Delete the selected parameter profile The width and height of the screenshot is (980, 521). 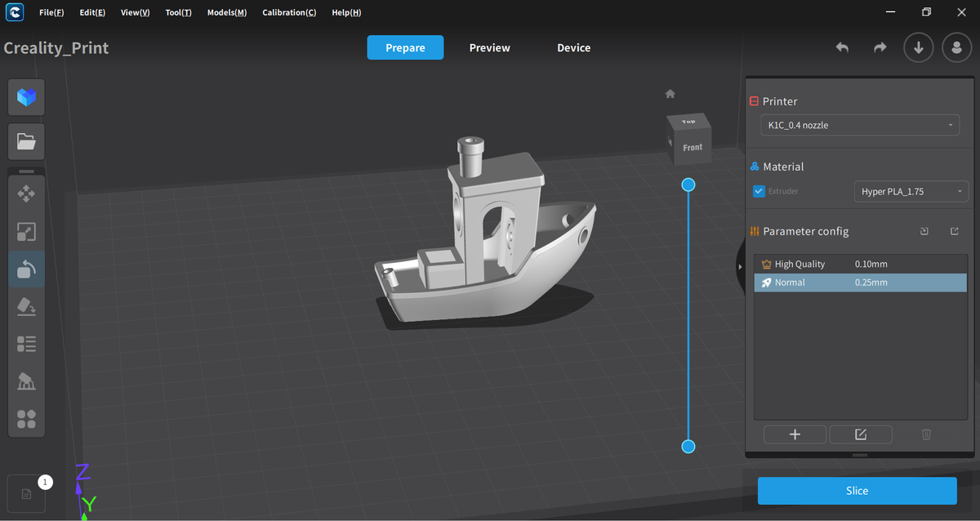tap(926, 434)
